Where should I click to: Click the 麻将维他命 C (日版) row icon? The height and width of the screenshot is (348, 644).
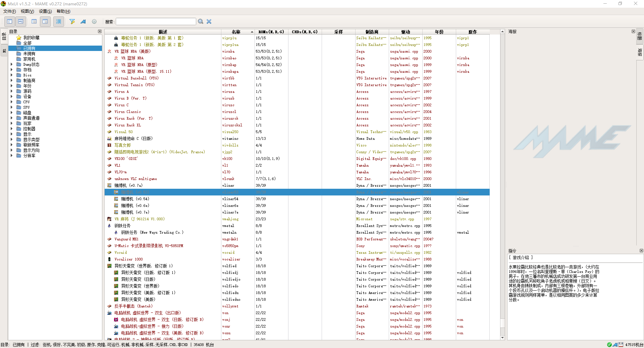click(x=109, y=138)
